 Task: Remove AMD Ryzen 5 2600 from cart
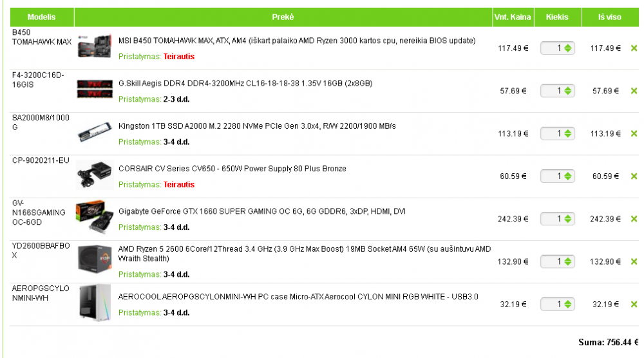point(634,262)
